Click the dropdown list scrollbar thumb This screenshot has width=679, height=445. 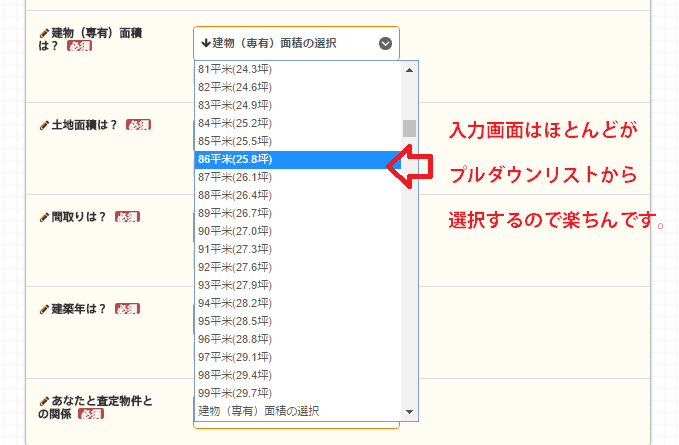(409, 128)
